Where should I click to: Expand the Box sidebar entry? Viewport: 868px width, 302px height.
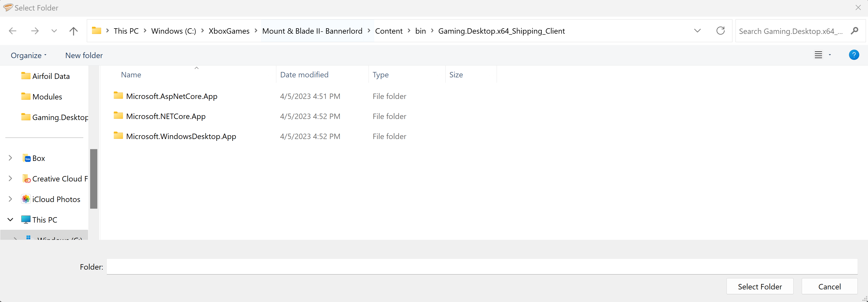click(10, 158)
